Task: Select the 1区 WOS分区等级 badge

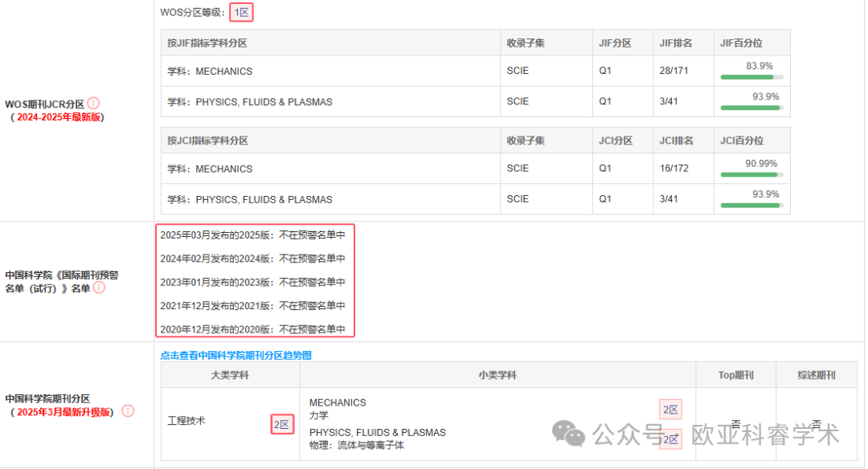Action: (241, 12)
